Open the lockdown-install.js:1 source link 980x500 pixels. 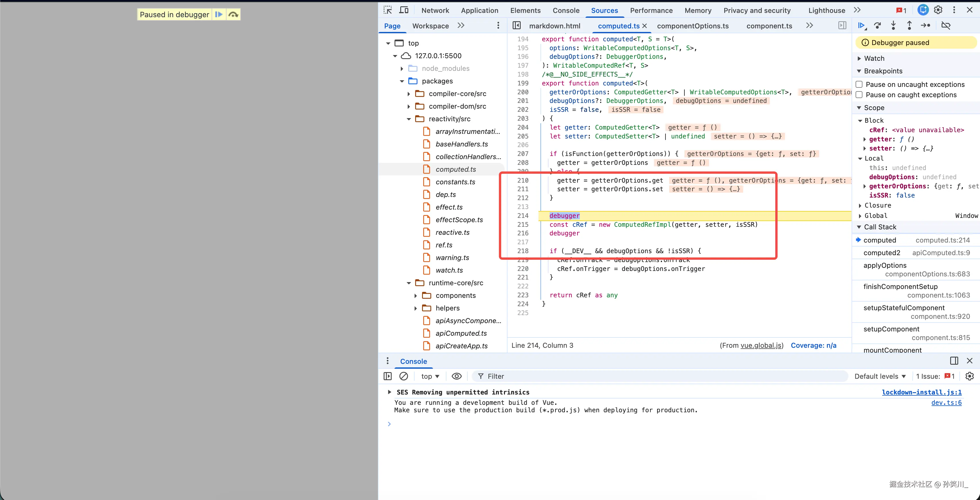point(922,392)
